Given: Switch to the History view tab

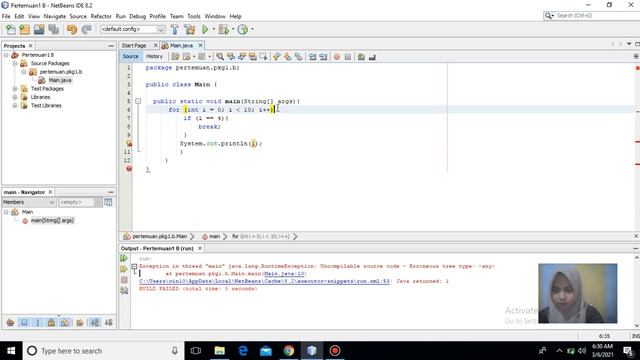Looking at the screenshot, I should (x=154, y=56).
